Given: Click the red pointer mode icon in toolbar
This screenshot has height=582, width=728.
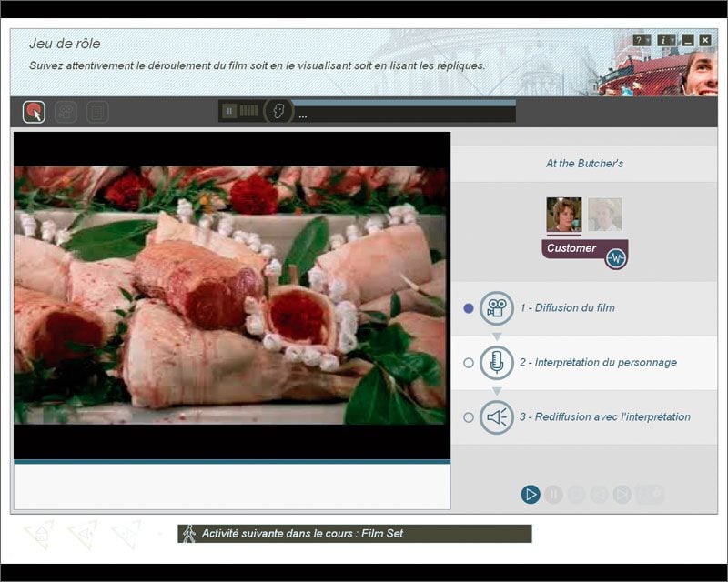Looking at the screenshot, I should pyautogui.click(x=34, y=112).
